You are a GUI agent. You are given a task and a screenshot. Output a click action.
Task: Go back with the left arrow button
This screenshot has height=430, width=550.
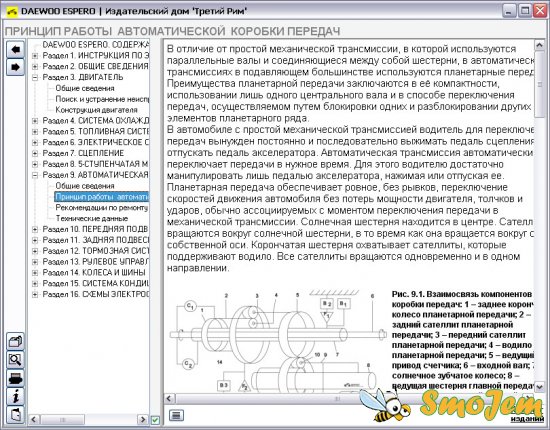point(15,49)
